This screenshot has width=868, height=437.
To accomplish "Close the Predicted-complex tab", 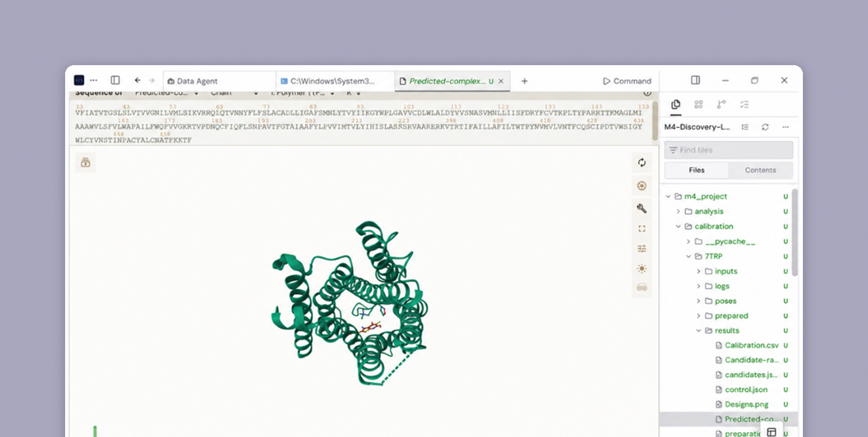I will (501, 81).
